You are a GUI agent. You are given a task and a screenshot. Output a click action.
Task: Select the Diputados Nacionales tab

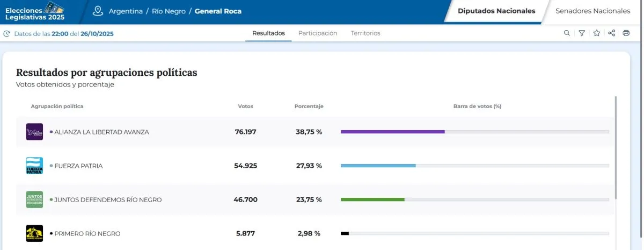pyautogui.click(x=496, y=11)
